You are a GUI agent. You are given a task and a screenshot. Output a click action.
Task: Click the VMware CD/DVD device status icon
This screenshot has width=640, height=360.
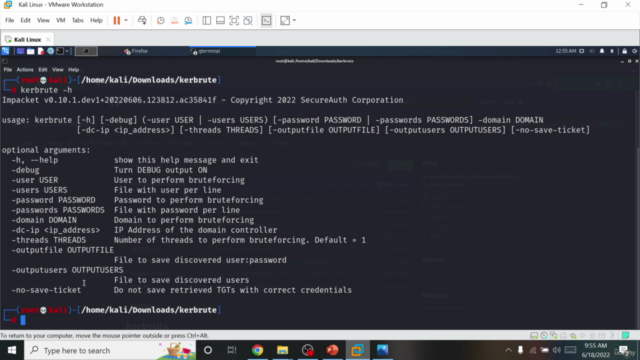tap(544, 336)
